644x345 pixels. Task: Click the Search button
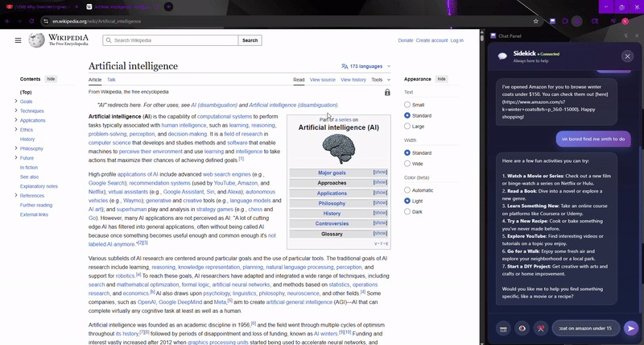click(250, 40)
